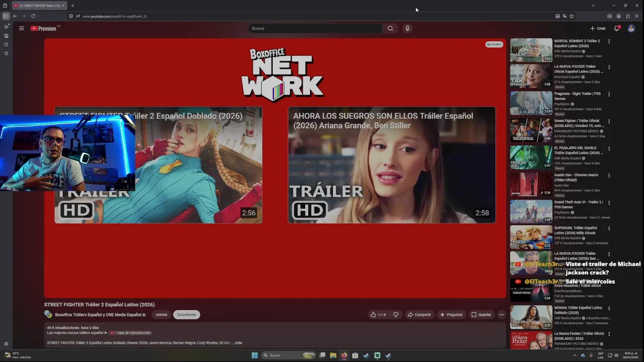Click the Unirme button
This screenshot has width=644, height=362.
click(161, 315)
